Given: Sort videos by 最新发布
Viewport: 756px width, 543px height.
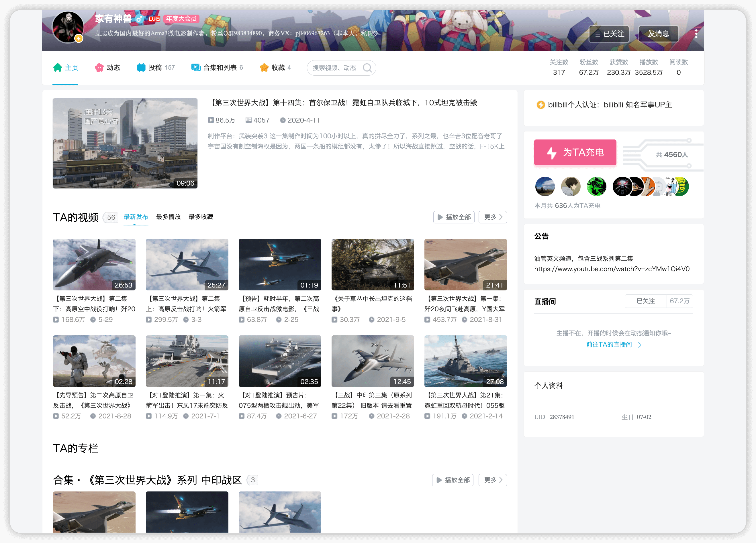Looking at the screenshot, I should (x=136, y=217).
